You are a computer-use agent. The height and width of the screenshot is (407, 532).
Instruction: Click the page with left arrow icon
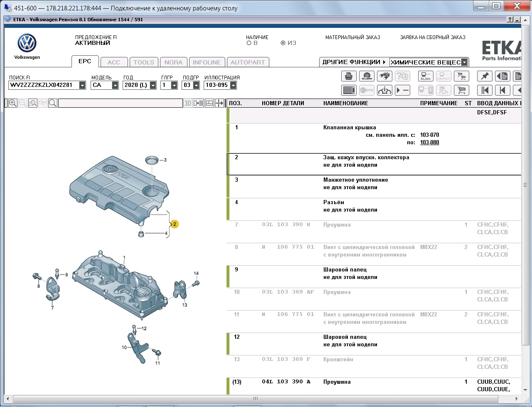(x=502, y=76)
